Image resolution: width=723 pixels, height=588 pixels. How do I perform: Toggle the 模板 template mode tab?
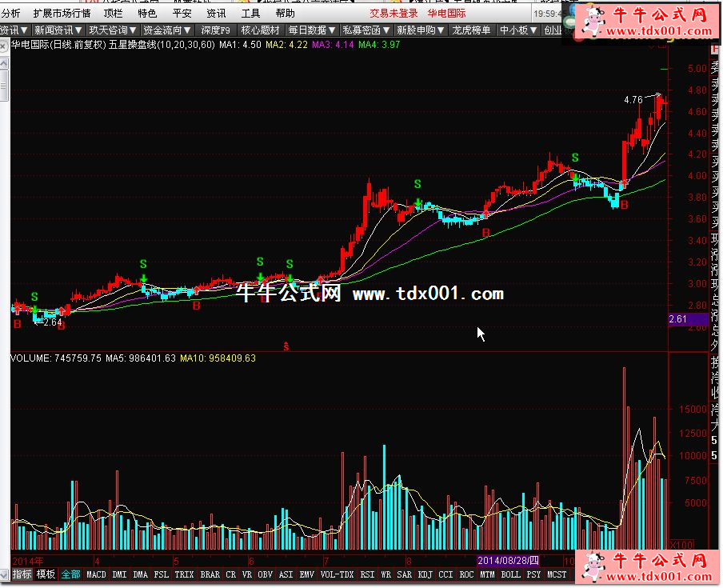click(x=46, y=574)
